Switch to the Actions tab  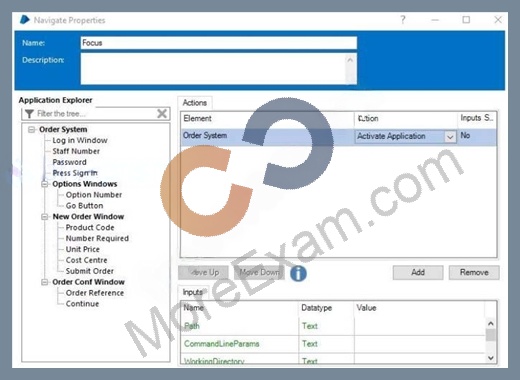click(x=195, y=103)
